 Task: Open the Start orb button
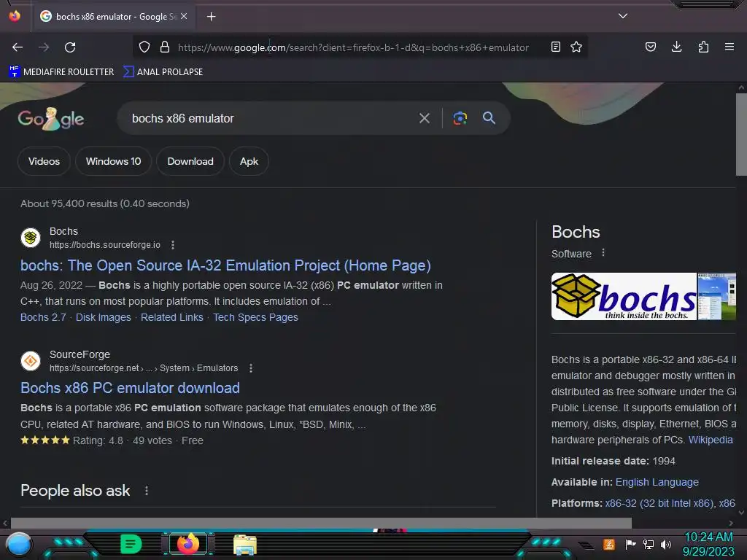click(19, 544)
